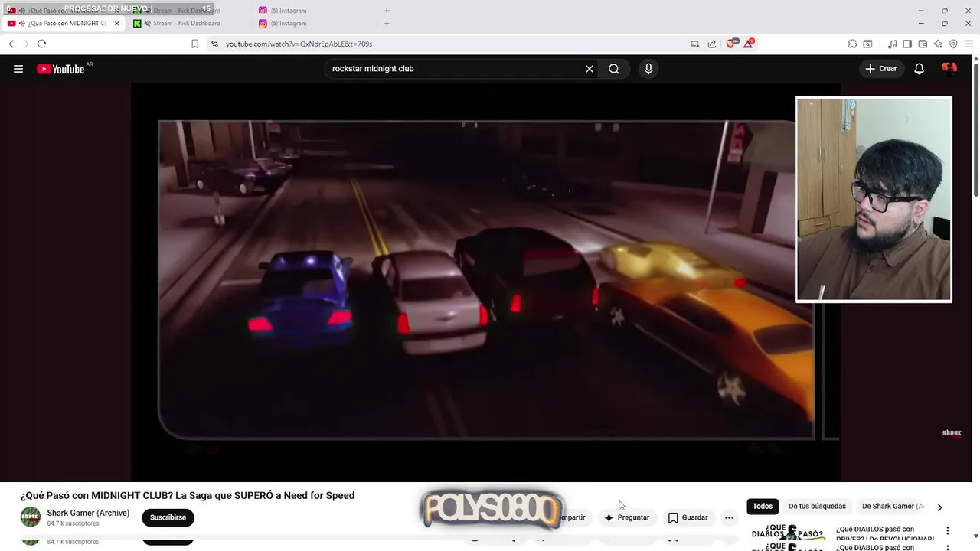Screen dimensions: 980x551
Task: Unmute the Kick Dashboard tab
Action: click(147, 24)
